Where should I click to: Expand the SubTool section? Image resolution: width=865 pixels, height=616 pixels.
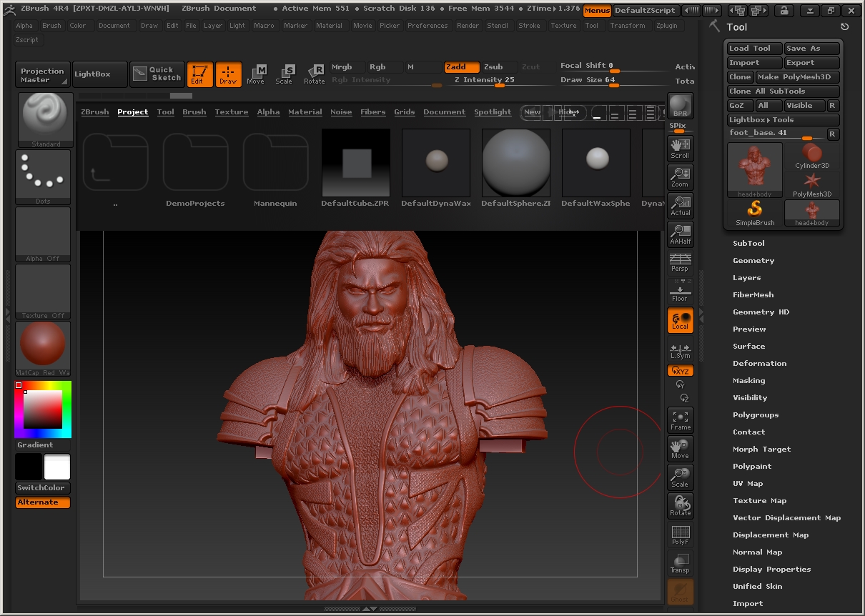pos(748,243)
